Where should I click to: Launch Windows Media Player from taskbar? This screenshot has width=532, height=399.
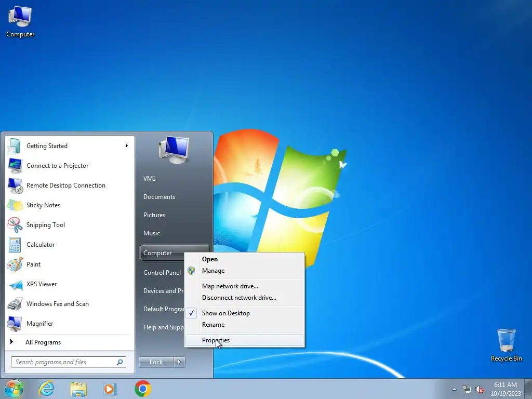tap(110, 389)
